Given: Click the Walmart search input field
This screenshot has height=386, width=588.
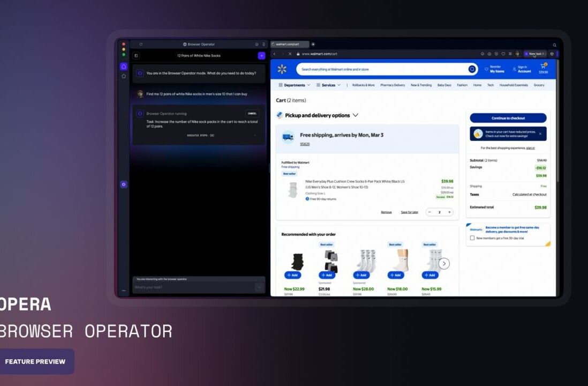Looking at the screenshot, I should tap(380, 69).
